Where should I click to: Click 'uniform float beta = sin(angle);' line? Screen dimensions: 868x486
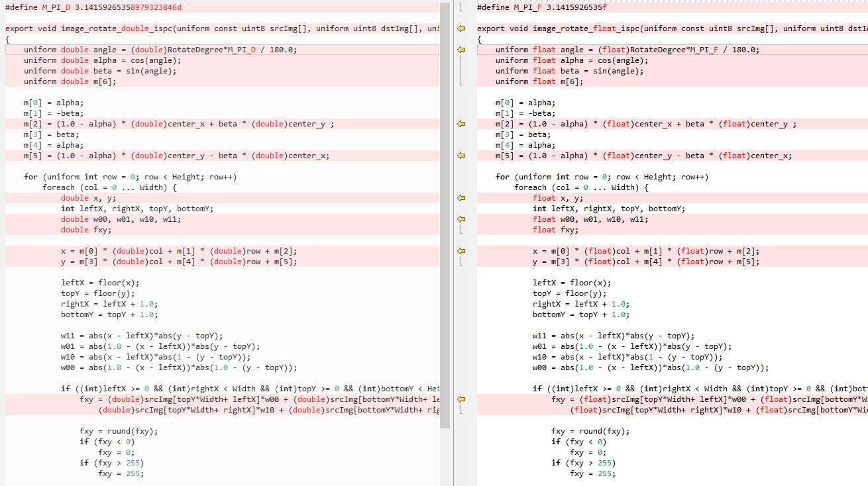point(569,71)
